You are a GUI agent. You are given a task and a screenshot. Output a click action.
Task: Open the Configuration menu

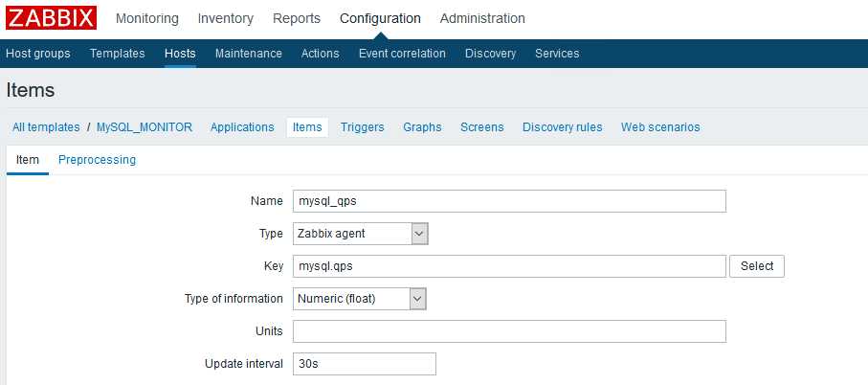pos(380,18)
